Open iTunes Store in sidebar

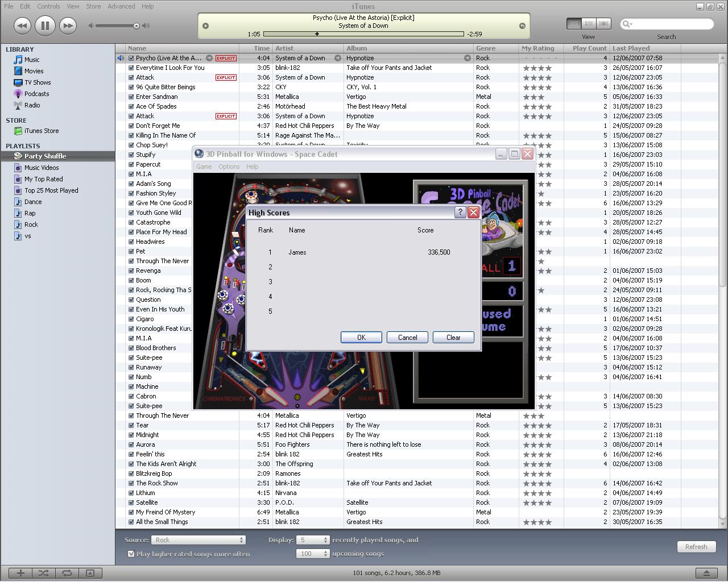pyautogui.click(x=41, y=131)
